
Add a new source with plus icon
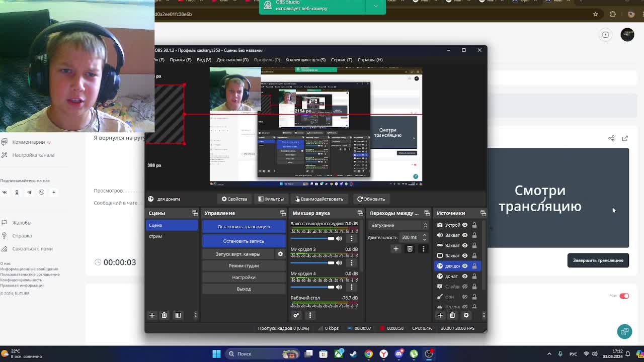[440, 315]
